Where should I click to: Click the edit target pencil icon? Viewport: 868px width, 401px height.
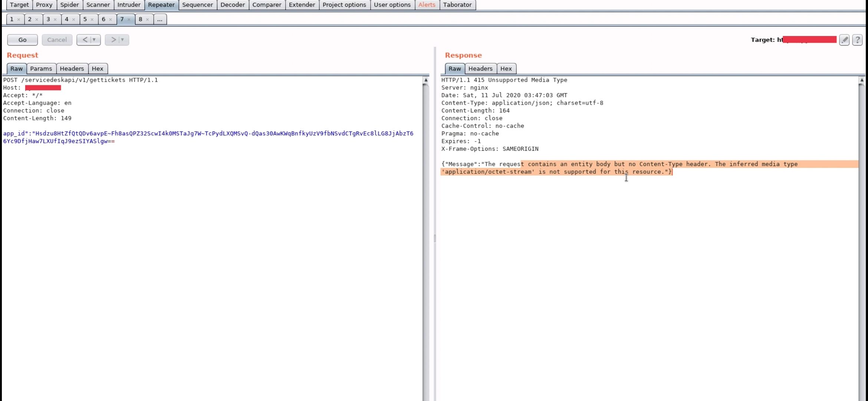click(x=844, y=40)
